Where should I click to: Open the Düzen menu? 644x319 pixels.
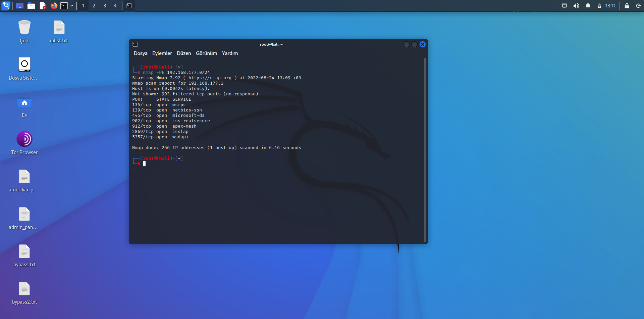coord(184,53)
